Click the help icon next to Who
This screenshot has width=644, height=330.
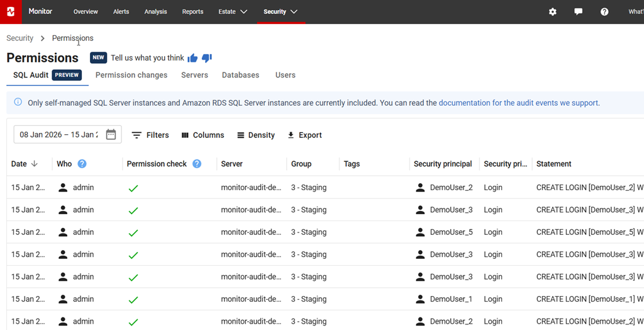coord(82,164)
